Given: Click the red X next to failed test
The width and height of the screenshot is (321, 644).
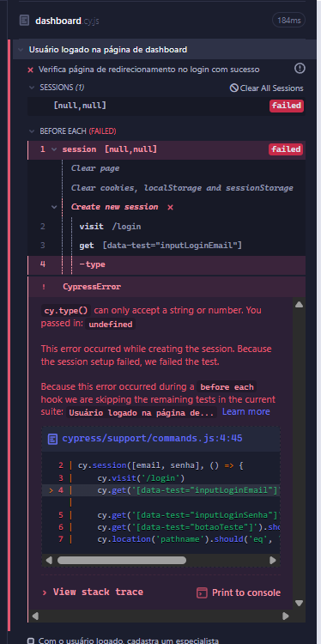Looking at the screenshot, I should coord(30,70).
